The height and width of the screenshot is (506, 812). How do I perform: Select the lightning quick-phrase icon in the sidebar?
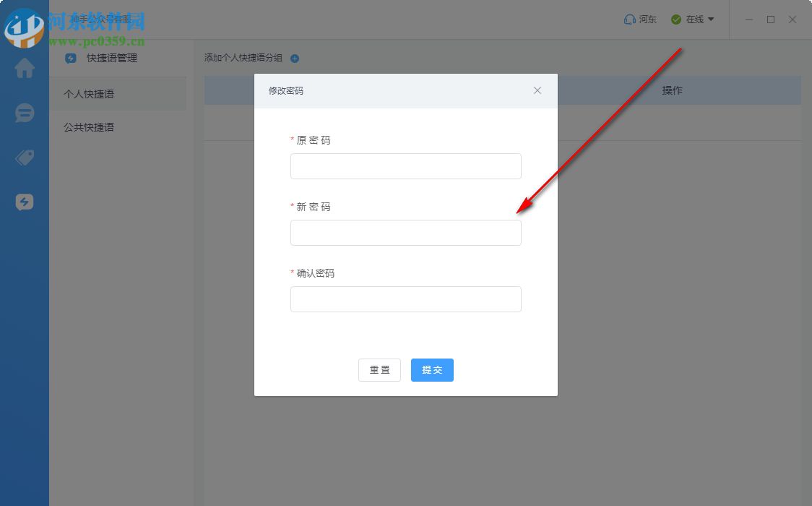25,202
